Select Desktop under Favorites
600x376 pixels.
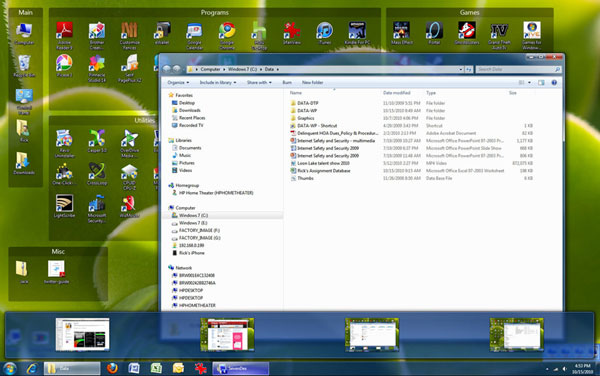[187, 103]
